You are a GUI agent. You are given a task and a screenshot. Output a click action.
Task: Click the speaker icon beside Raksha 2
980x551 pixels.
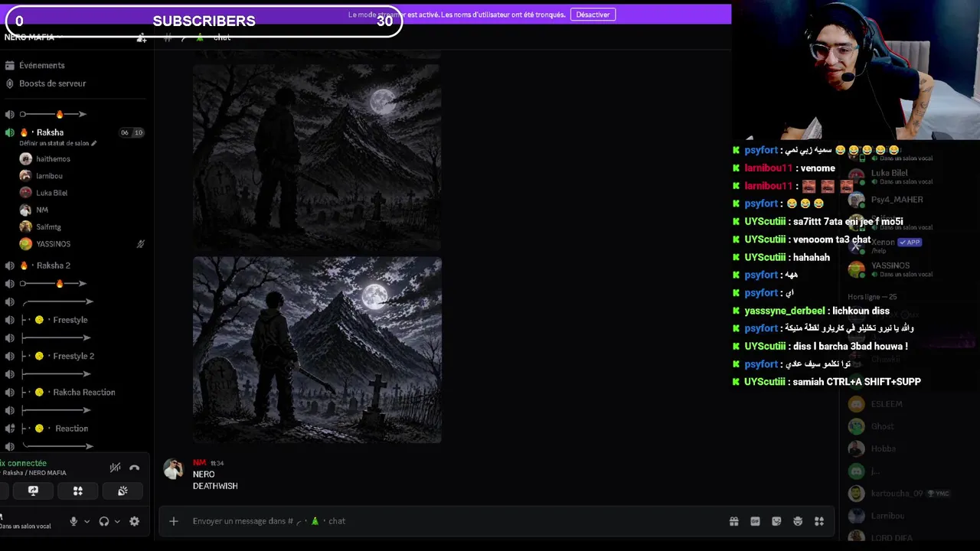tap(9, 266)
